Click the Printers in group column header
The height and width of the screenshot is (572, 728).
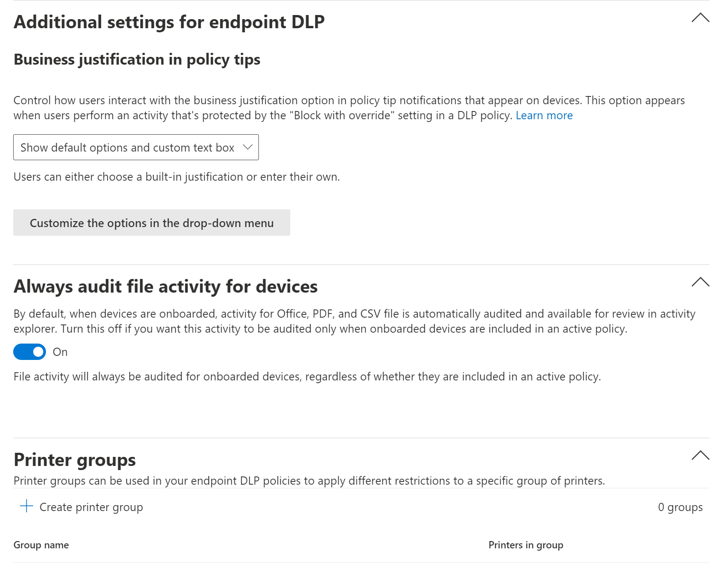[526, 545]
